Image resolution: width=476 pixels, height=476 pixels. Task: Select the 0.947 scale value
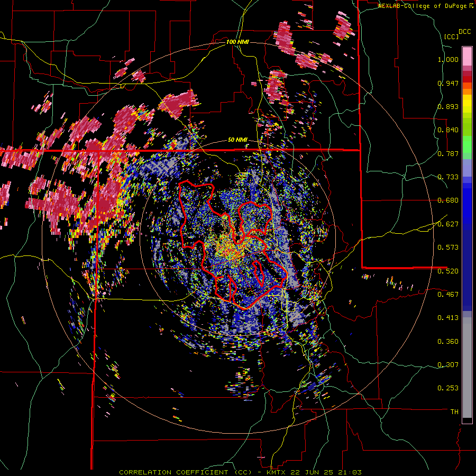click(x=448, y=83)
